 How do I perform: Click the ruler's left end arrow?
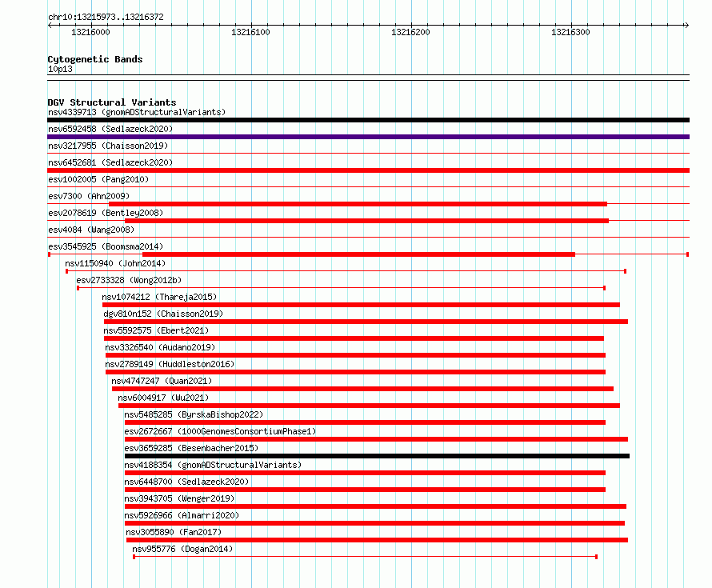(x=50, y=25)
